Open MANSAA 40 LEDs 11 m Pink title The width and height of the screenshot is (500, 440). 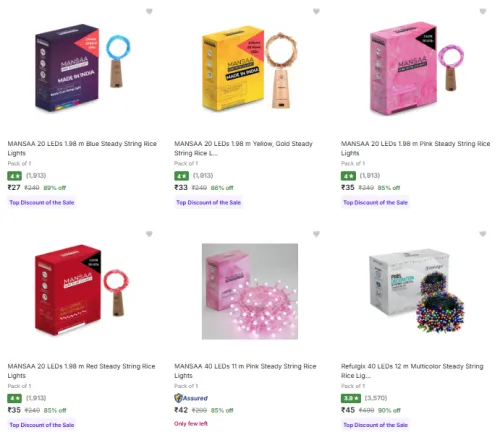[245, 371]
